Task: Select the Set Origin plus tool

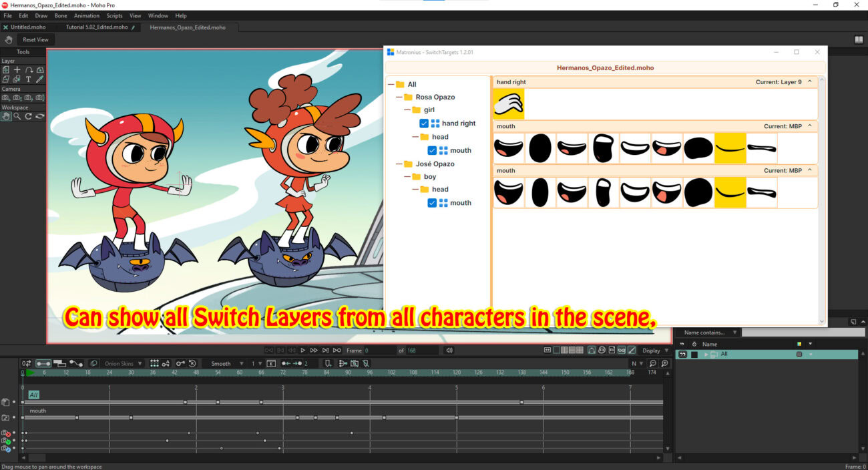Action: [17, 69]
